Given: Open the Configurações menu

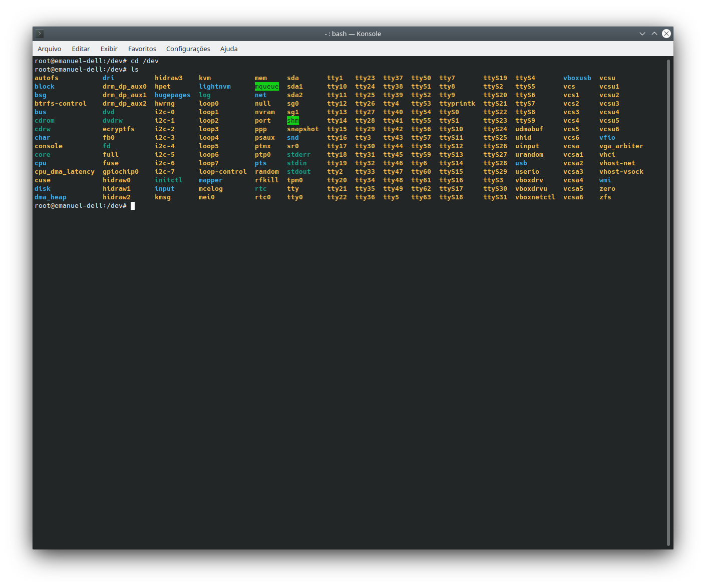Looking at the screenshot, I should [x=188, y=49].
